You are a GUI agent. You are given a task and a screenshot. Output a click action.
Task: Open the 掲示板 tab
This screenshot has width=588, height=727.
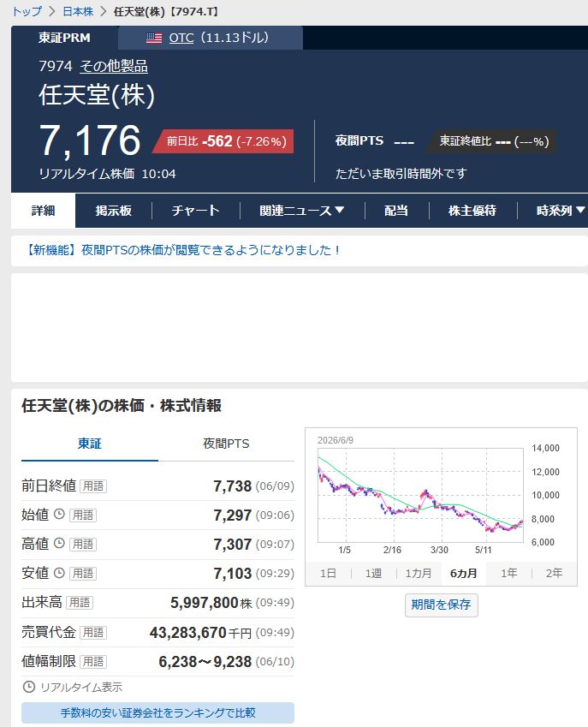[x=114, y=211]
